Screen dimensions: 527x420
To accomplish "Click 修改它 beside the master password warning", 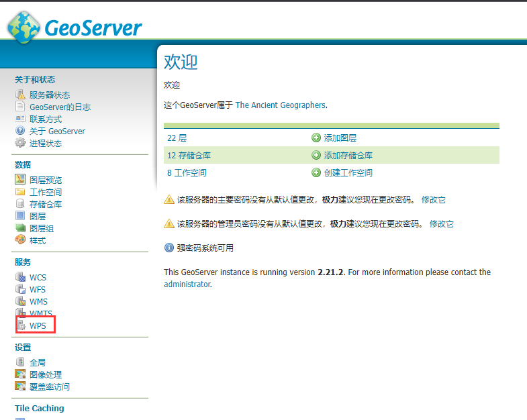I will (x=433, y=200).
